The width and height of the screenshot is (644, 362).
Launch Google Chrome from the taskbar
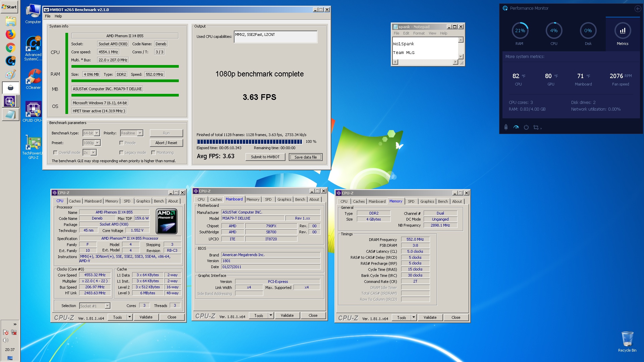pyautogui.click(x=10, y=48)
